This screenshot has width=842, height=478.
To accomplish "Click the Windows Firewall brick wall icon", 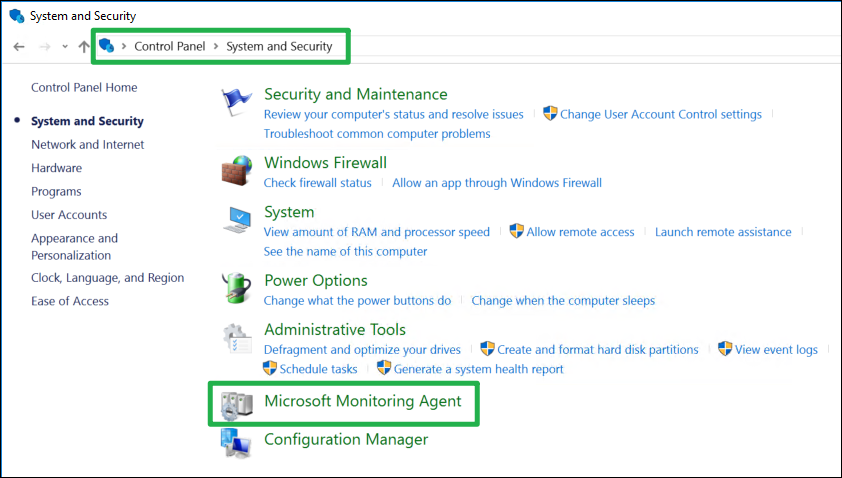I will tap(237, 171).
